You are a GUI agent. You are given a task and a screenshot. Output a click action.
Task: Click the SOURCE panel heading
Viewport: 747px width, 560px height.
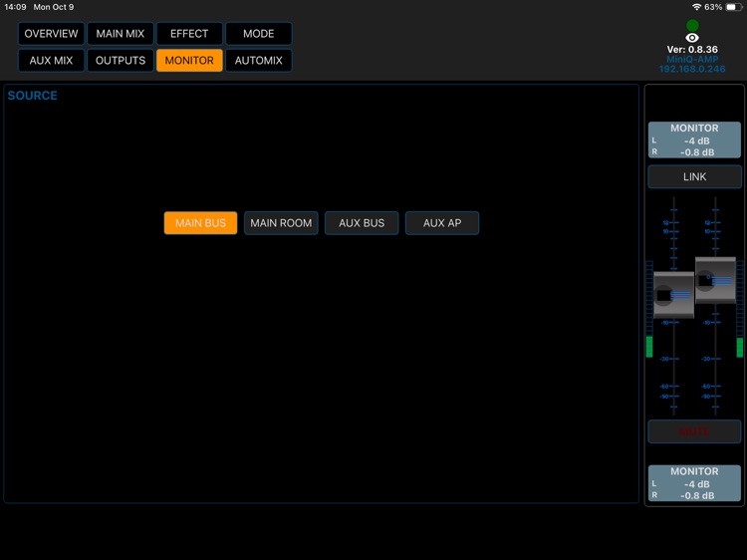point(33,96)
